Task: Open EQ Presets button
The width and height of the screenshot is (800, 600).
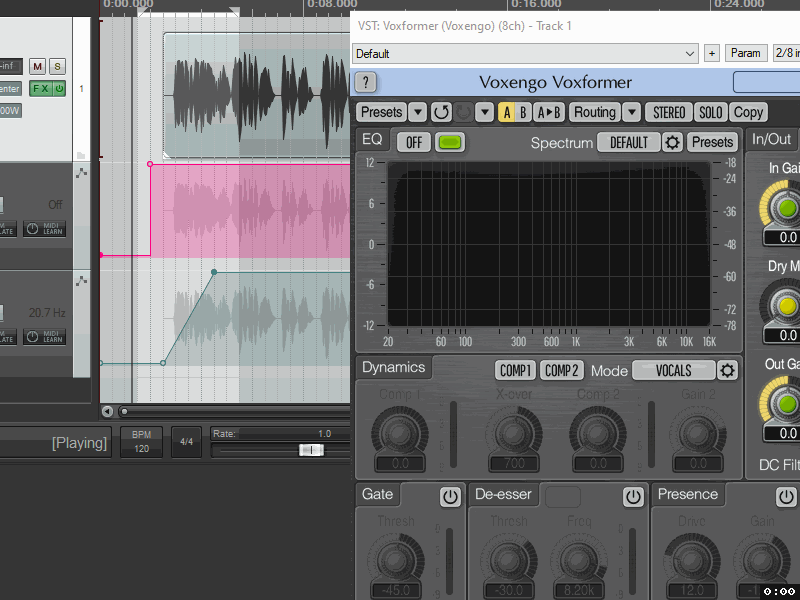Action: pyautogui.click(x=712, y=142)
